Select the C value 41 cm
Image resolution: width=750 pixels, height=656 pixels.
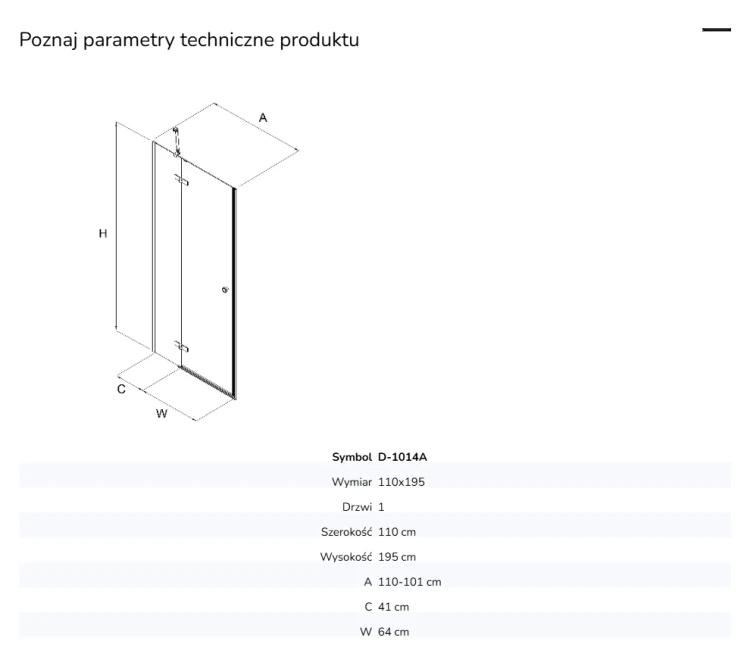coord(394,607)
